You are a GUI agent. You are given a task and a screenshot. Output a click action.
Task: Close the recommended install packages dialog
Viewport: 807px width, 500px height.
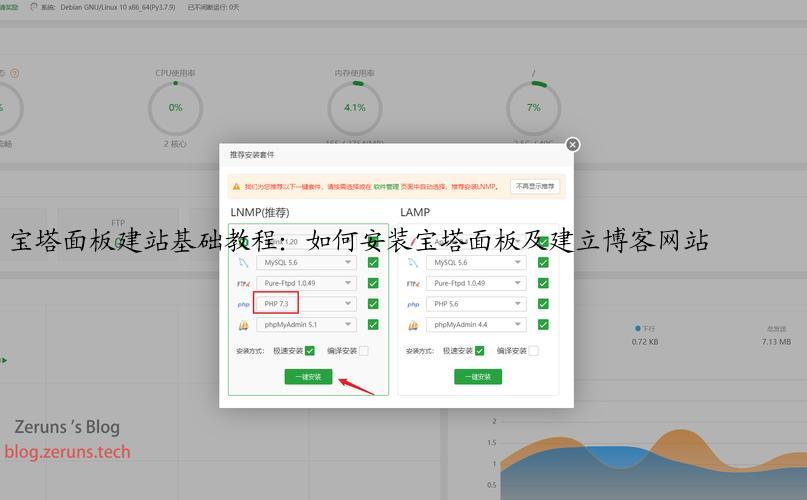click(x=572, y=145)
